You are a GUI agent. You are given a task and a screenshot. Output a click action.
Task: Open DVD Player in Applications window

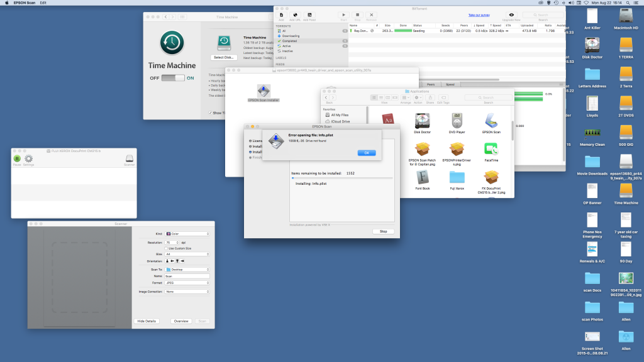coord(457,121)
